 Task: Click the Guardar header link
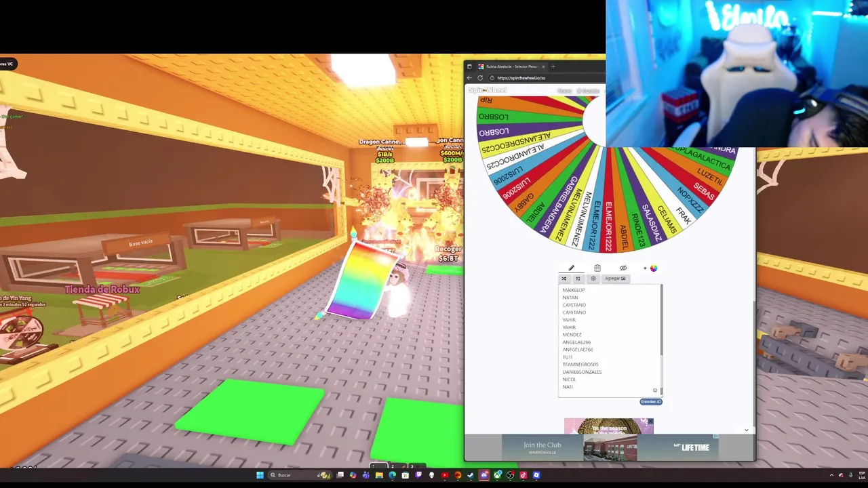point(589,91)
